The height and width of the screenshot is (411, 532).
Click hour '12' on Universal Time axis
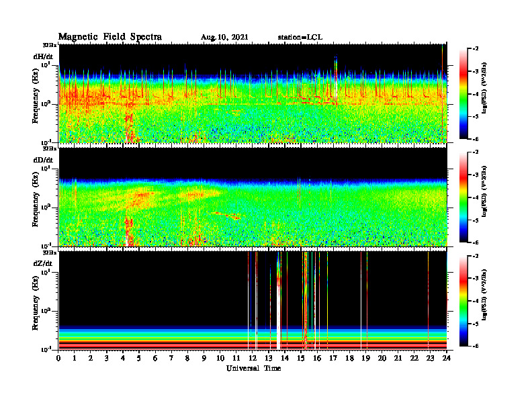pos(252,358)
